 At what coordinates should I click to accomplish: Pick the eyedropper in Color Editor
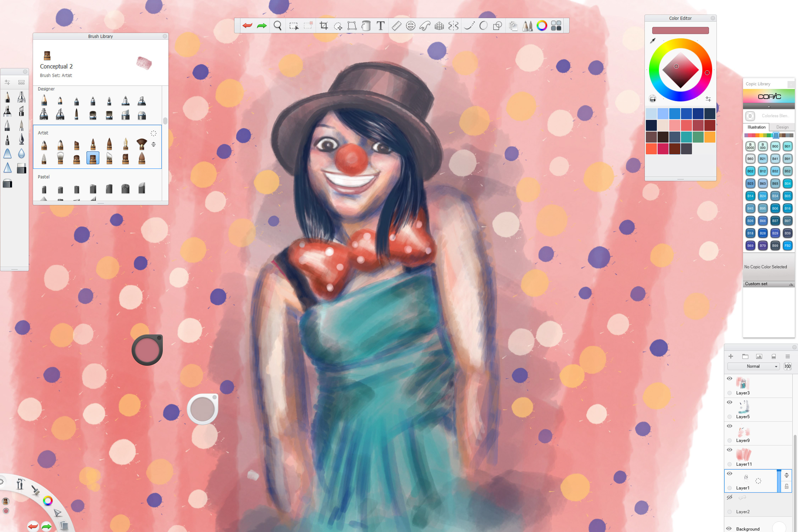coord(653,41)
